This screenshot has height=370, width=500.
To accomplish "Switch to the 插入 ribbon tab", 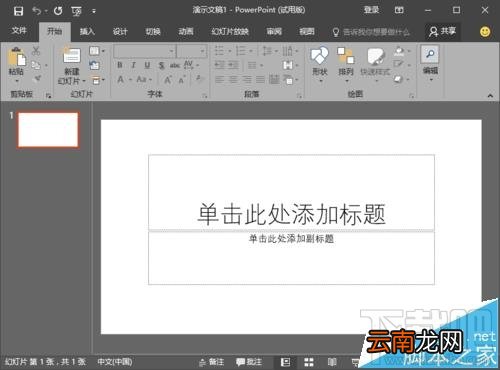I will 87,31.
